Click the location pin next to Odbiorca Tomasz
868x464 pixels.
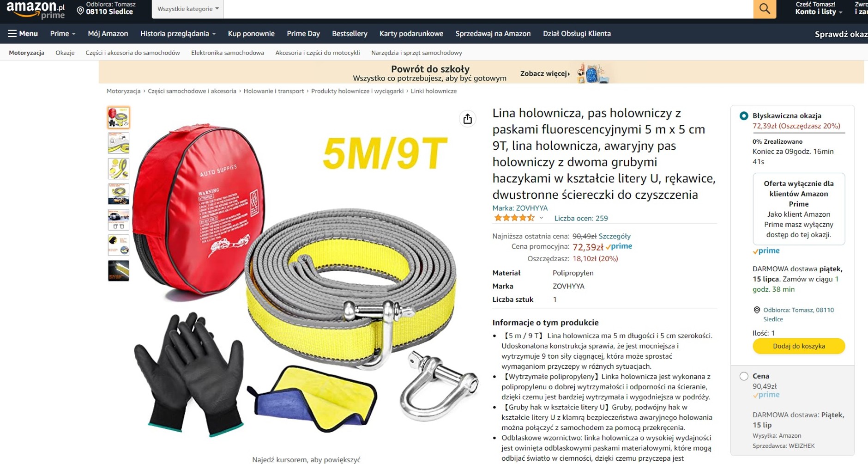click(x=757, y=310)
